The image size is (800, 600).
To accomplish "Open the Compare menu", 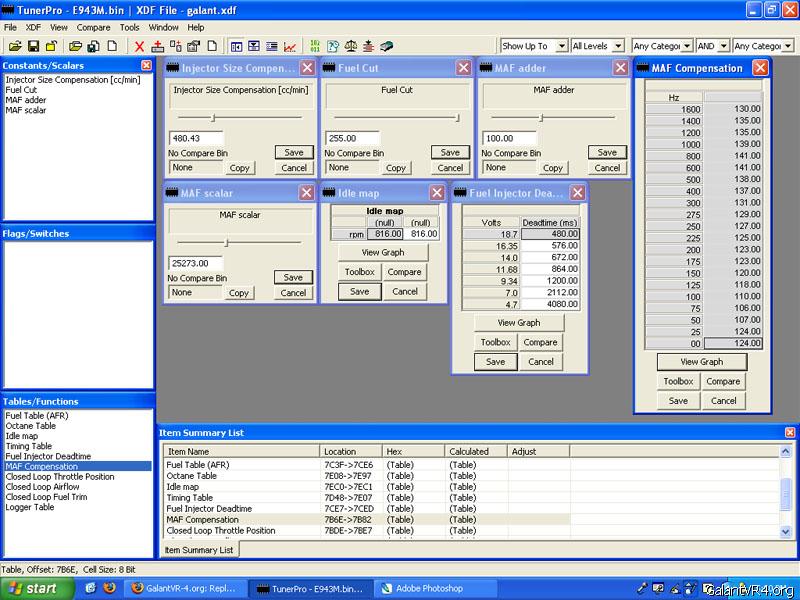I will pyautogui.click(x=94, y=28).
